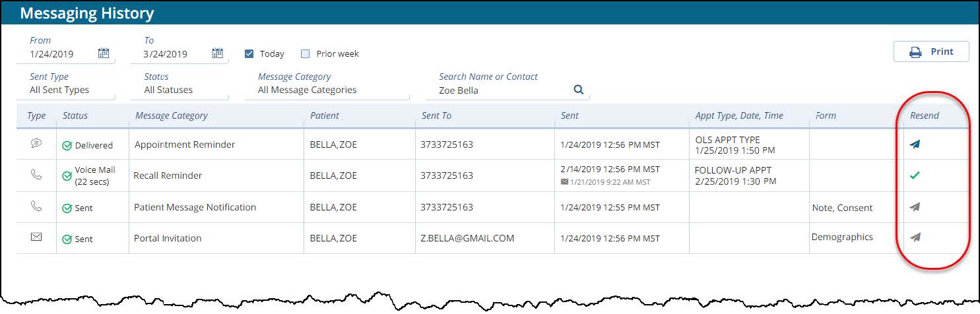Click the text message type icon
The width and height of the screenshot is (980, 314).
(36, 144)
